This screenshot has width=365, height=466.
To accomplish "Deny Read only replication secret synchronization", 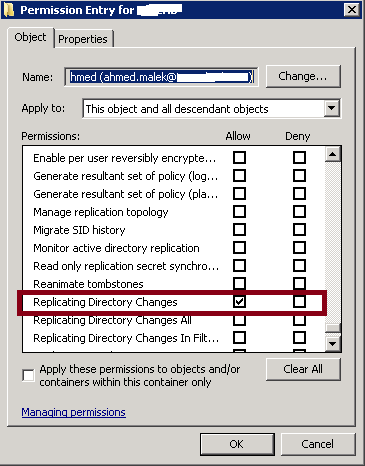I will click(299, 265).
